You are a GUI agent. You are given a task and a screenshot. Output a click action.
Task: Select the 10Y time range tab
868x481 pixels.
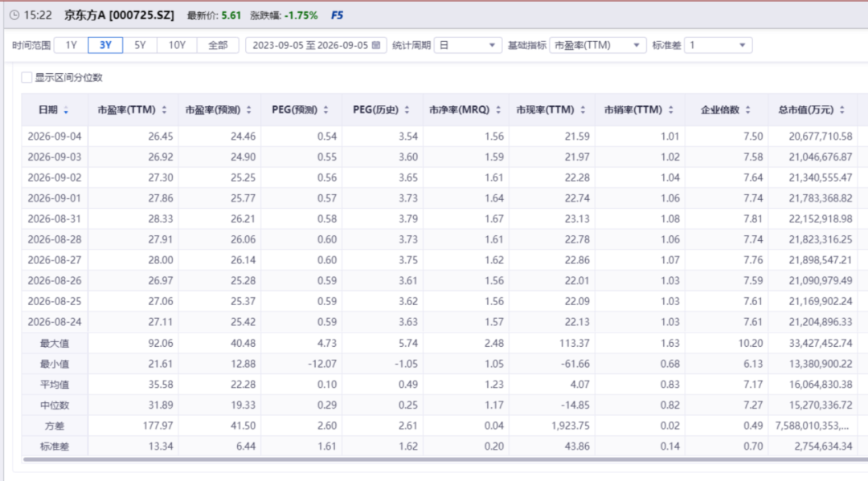pos(177,45)
